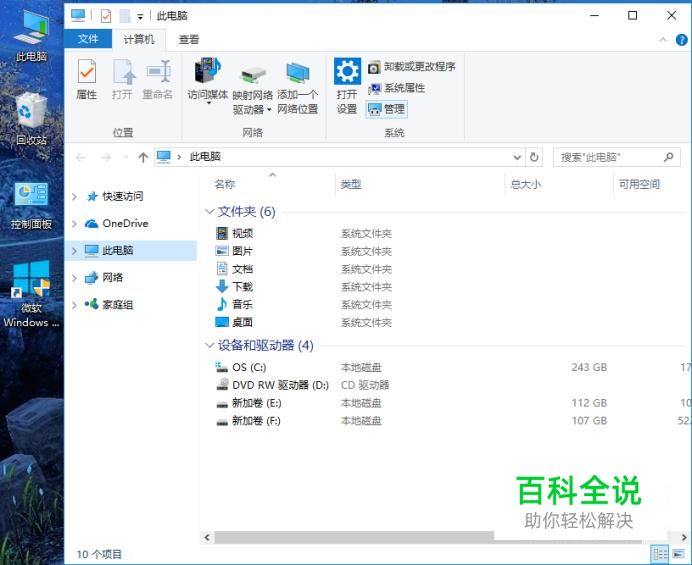Open the address bar history dropdown
This screenshot has width=692, height=565.
(x=517, y=157)
